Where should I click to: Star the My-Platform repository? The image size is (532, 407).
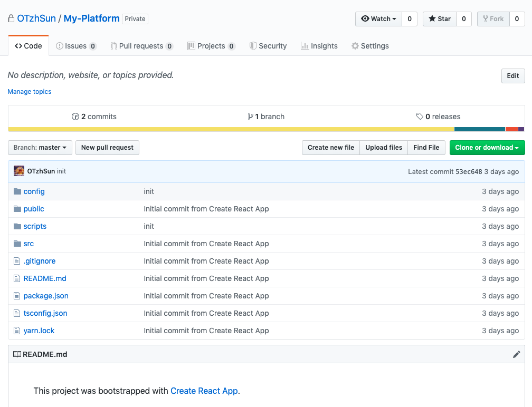click(x=439, y=19)
